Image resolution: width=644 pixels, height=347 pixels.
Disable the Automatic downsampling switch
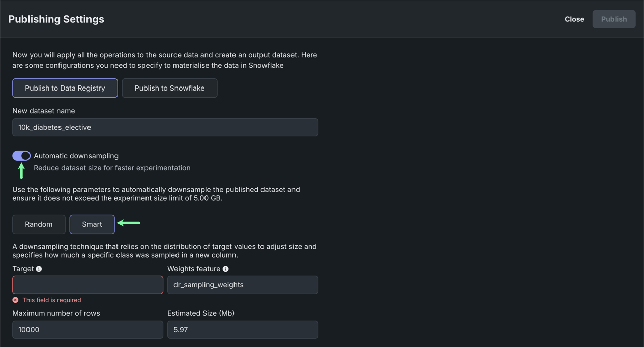21,156
